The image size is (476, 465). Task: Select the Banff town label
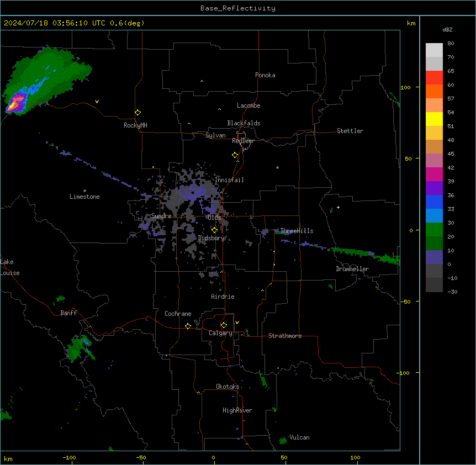(x=68, y=313)
